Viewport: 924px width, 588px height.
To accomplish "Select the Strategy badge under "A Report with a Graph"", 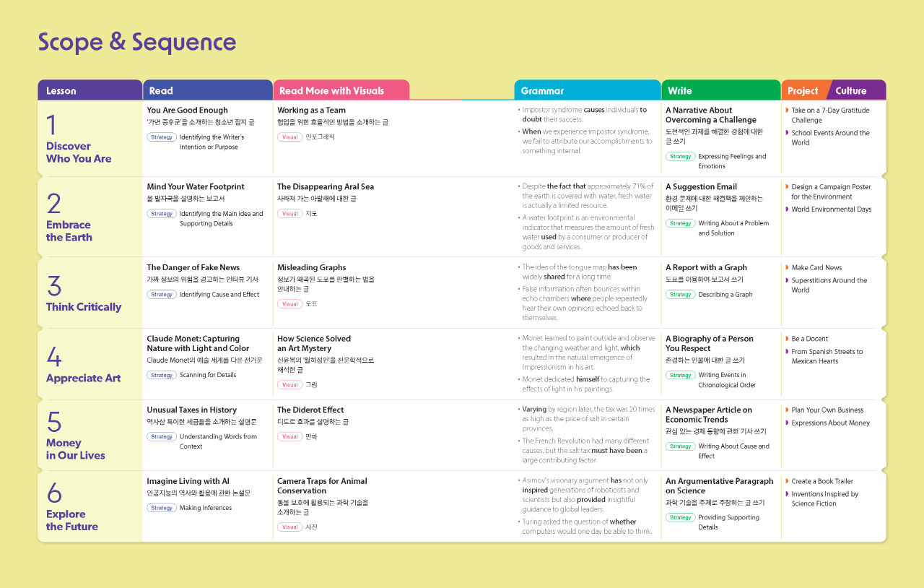I will tap(680, 295).
